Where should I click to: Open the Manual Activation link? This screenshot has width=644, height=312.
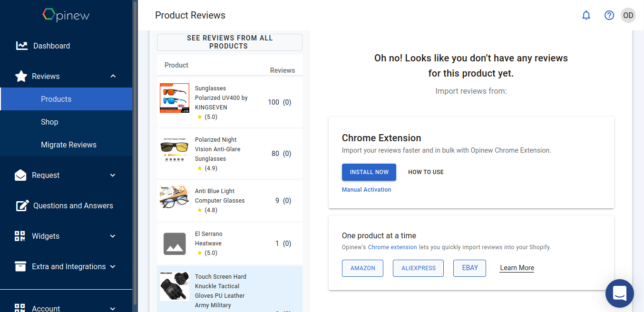[366, 189]
